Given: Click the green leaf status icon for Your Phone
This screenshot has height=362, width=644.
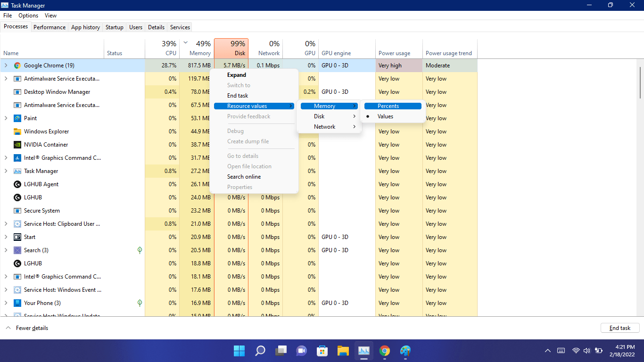Looking at the screenshot, I should (140, 303).
